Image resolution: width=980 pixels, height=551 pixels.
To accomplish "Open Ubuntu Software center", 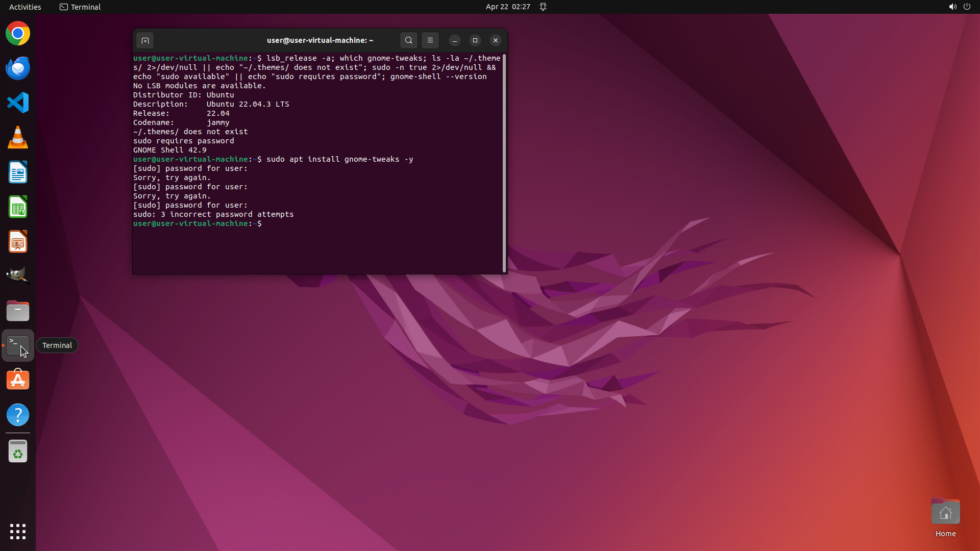I will click(x=18, y=380).
